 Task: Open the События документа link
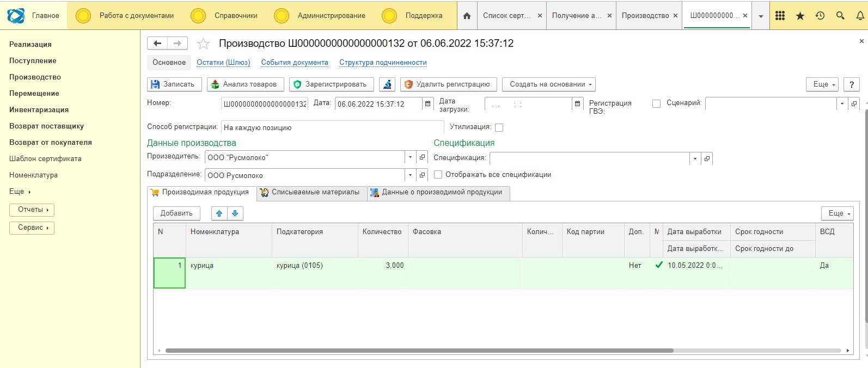[295, 63]
